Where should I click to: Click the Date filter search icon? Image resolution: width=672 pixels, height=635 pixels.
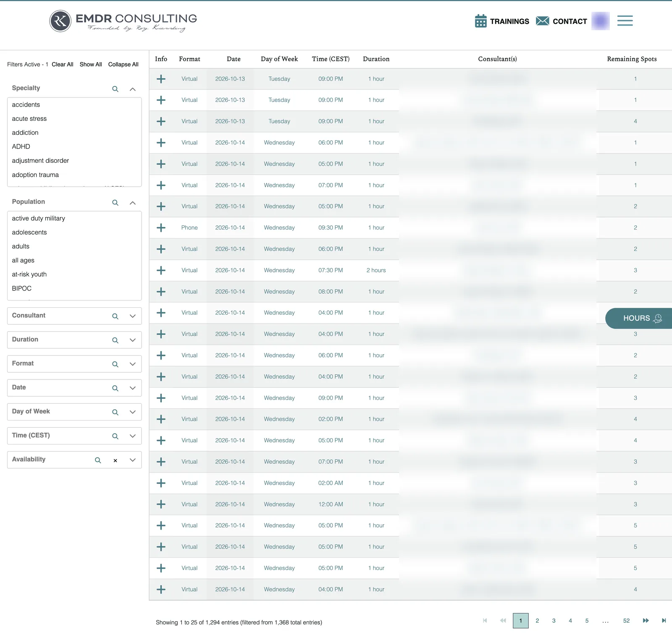coord(115,388)
